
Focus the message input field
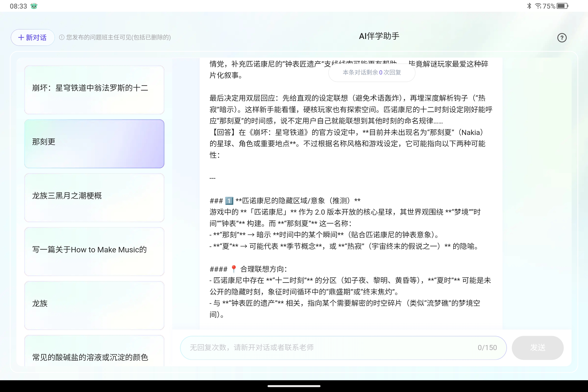pyautogui.click(x=343, y=348)
